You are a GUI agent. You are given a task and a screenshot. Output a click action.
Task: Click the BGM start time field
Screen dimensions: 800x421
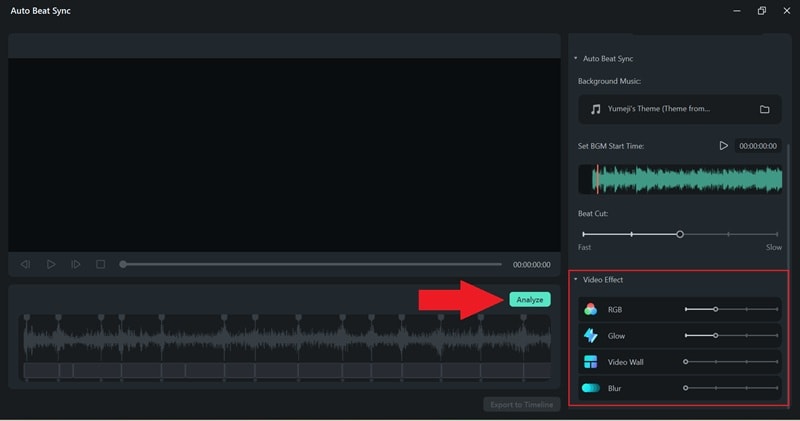758,146
